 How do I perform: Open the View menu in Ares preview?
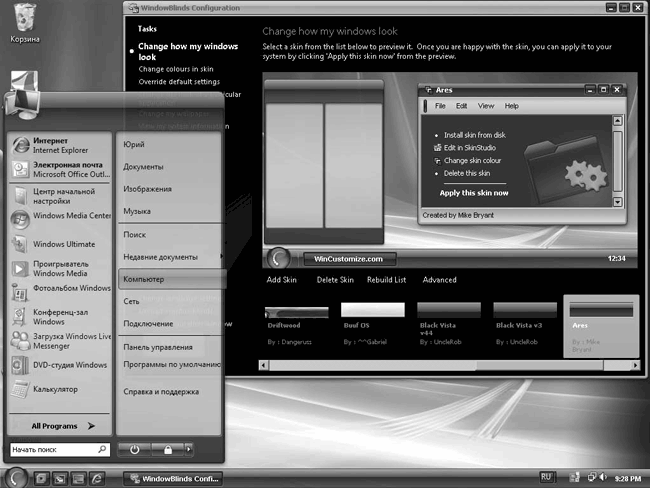(x=486, y=105)
